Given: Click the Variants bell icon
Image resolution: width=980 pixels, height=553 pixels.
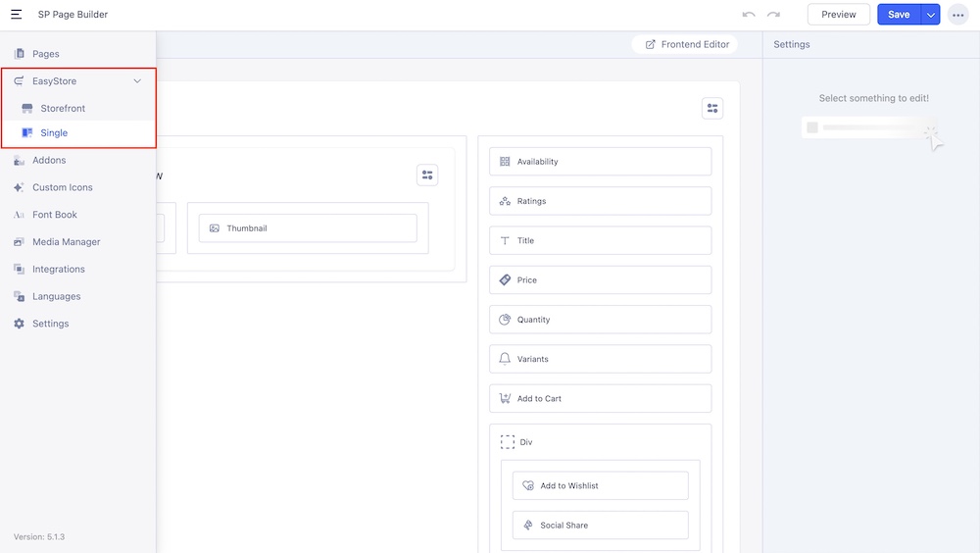Looking at the screenshot, I should point(505,359).
